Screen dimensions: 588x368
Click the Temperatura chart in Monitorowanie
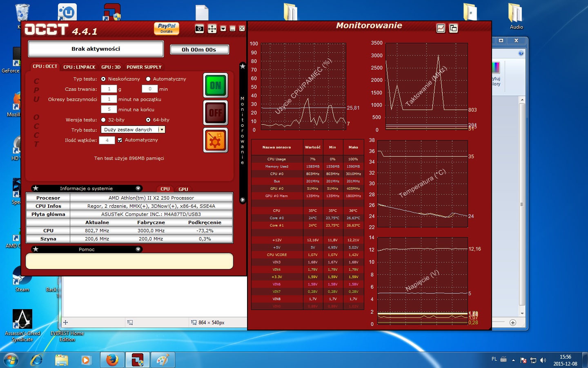click(423, 184)
